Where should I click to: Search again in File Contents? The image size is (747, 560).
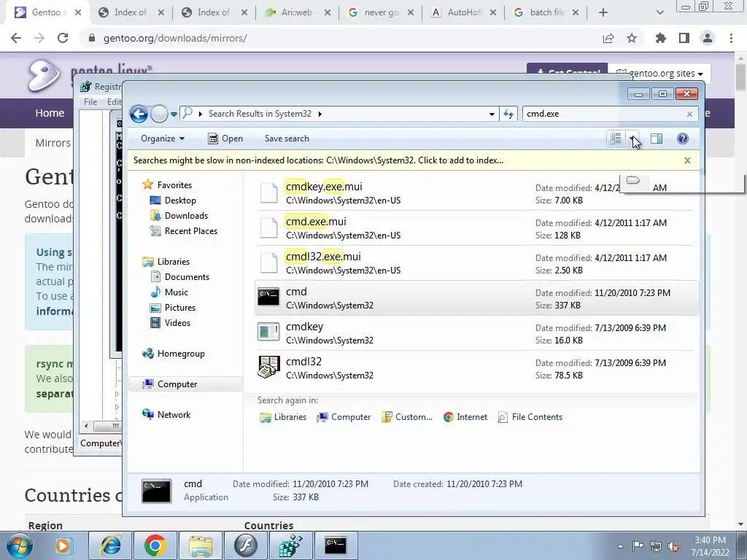click(530, 417)
